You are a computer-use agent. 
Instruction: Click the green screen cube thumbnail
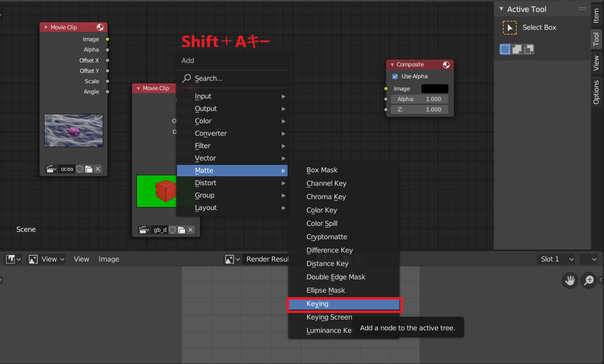click(157, 191)
